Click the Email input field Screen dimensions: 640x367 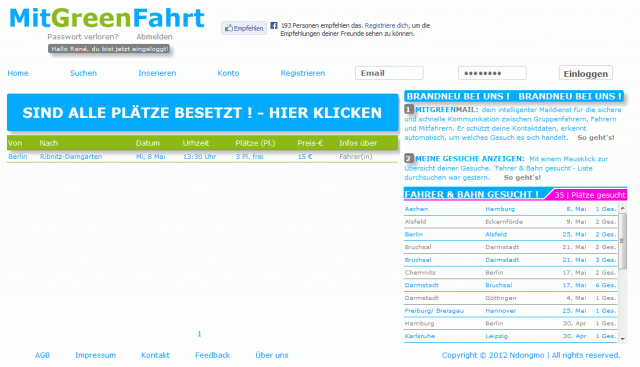(x=389, y=73)
